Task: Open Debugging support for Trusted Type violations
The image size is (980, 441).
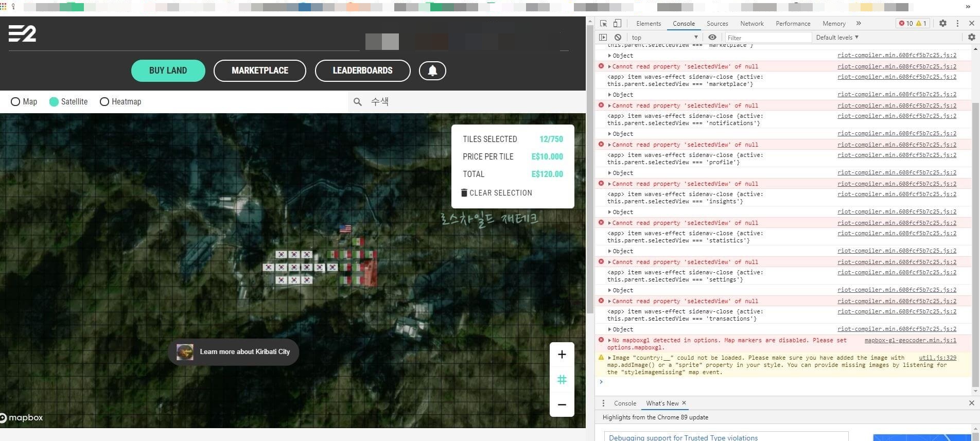Action: coord(683,437)
